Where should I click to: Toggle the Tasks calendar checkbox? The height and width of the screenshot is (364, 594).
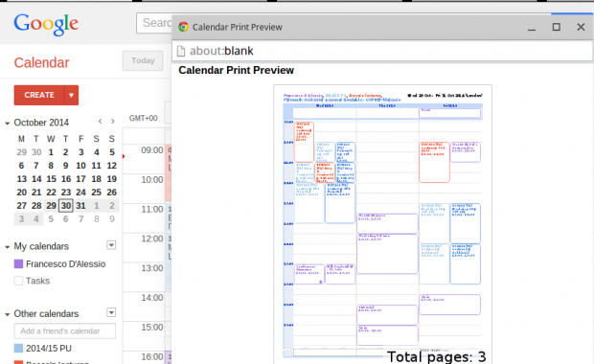pos(18,281)
